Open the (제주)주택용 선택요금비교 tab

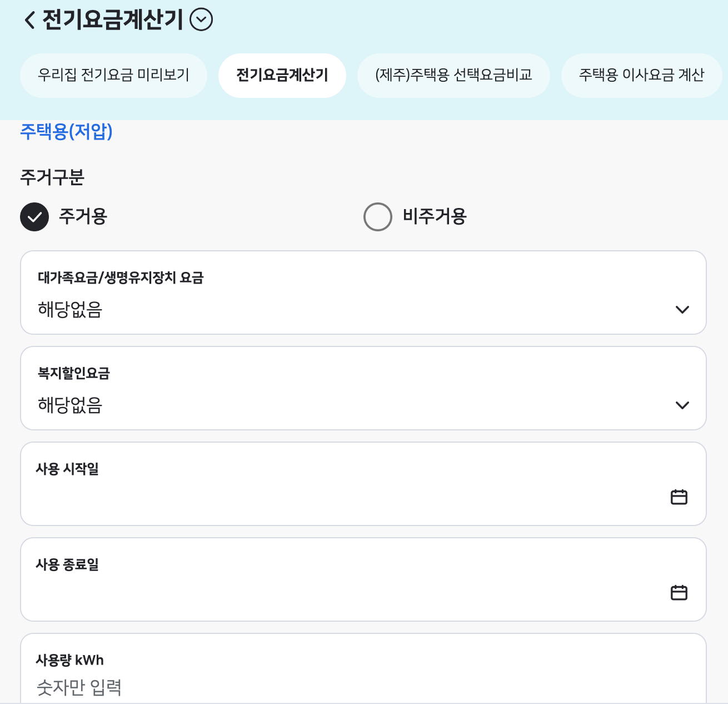tap(454, 75)
